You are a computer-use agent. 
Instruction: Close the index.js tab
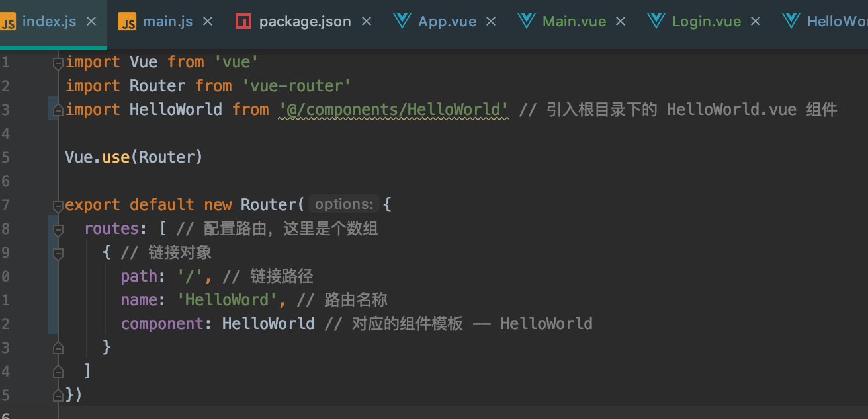tap(91, 20)
